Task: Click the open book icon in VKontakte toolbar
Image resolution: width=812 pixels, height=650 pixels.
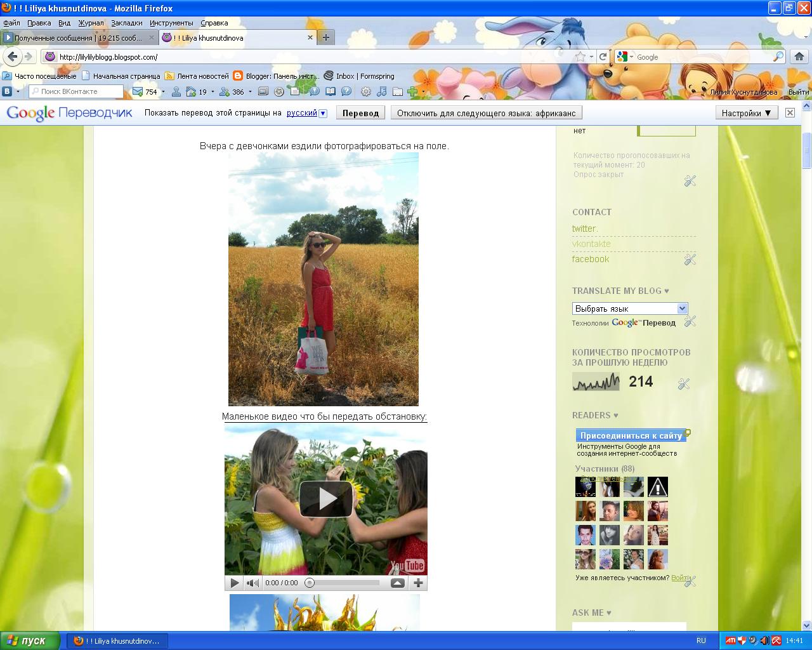Action: click(331, 91)
